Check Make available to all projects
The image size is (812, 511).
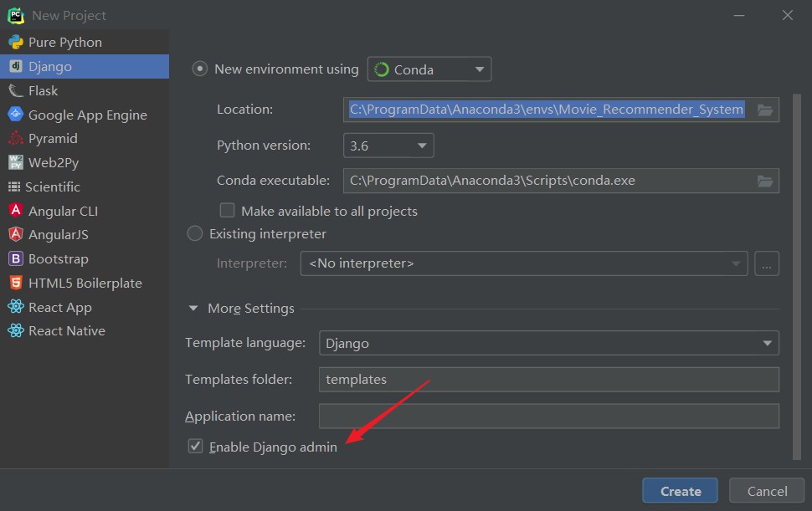click(227, 211)
